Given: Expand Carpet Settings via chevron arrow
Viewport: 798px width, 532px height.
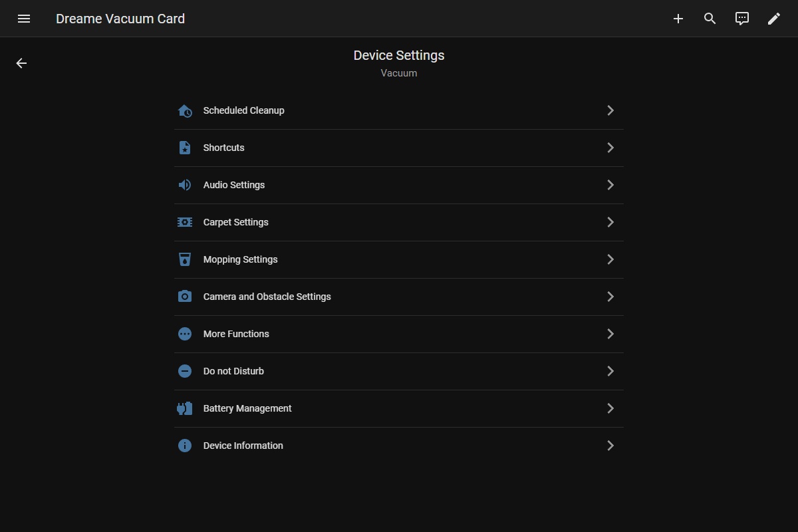Looking at the screenshot, I should 610,222.
